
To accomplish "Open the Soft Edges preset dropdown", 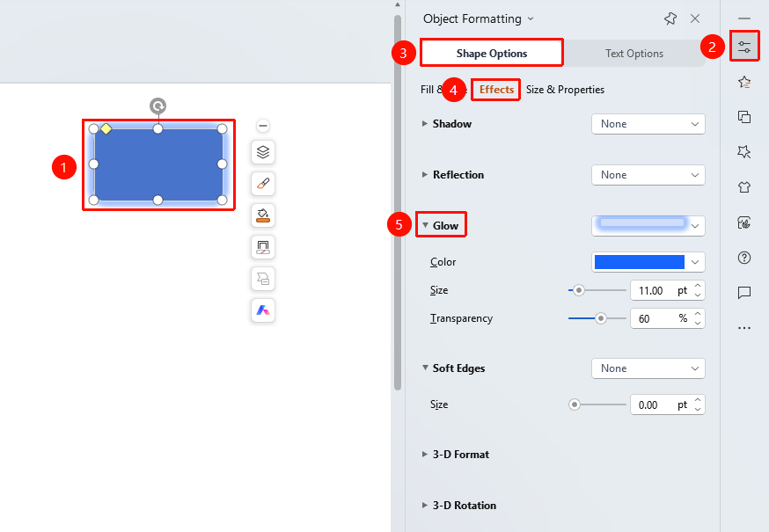I will [x=648, y=368].
